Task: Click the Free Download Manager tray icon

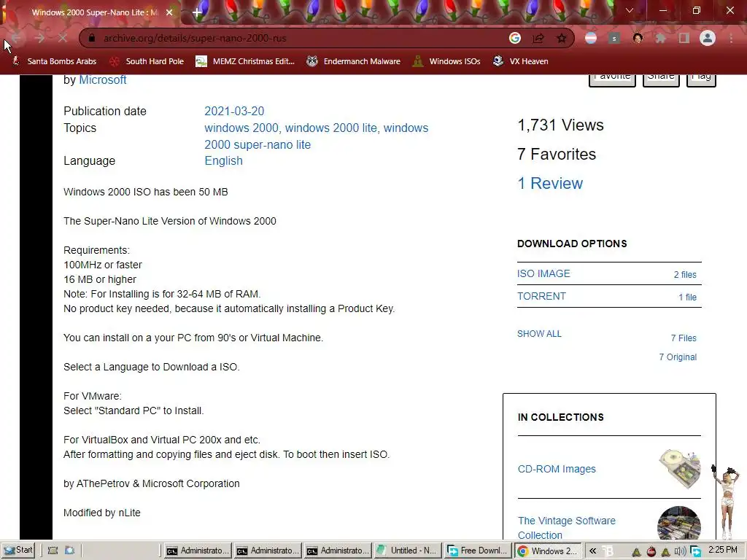Action: click(695, 552)
